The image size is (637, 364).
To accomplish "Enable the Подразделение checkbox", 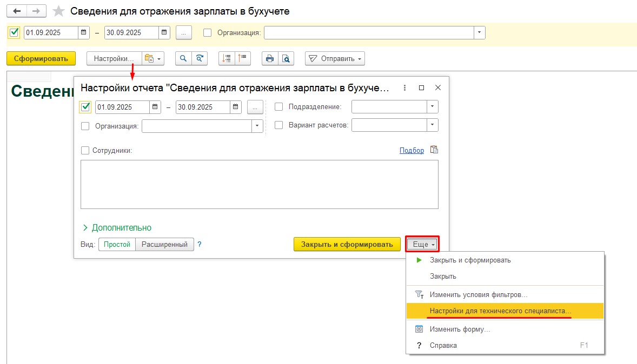I will (279, 107).
